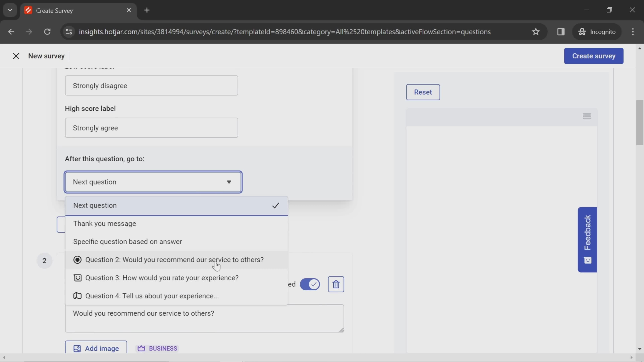Select 'Question 4: Tell us about your experience' item
Screen dimensions: 644x362
click(152, 295)
